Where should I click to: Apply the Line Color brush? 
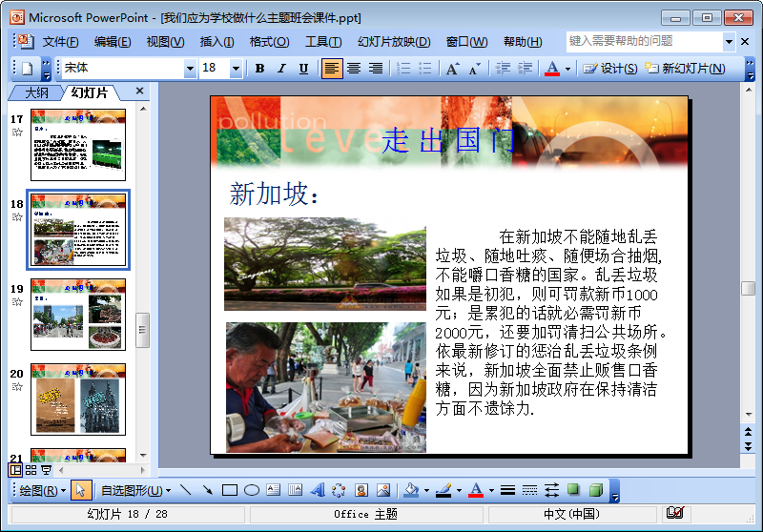[x=443, y=490]
